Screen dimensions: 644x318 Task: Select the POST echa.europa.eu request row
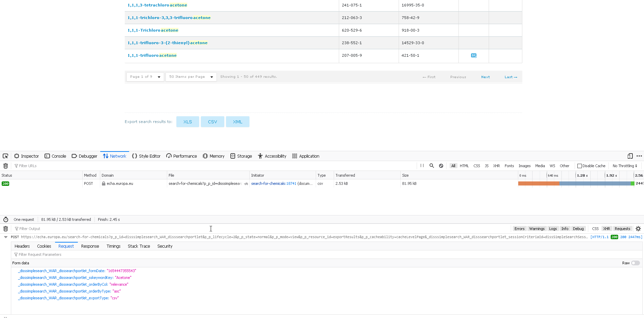click(x=322, y=183)
